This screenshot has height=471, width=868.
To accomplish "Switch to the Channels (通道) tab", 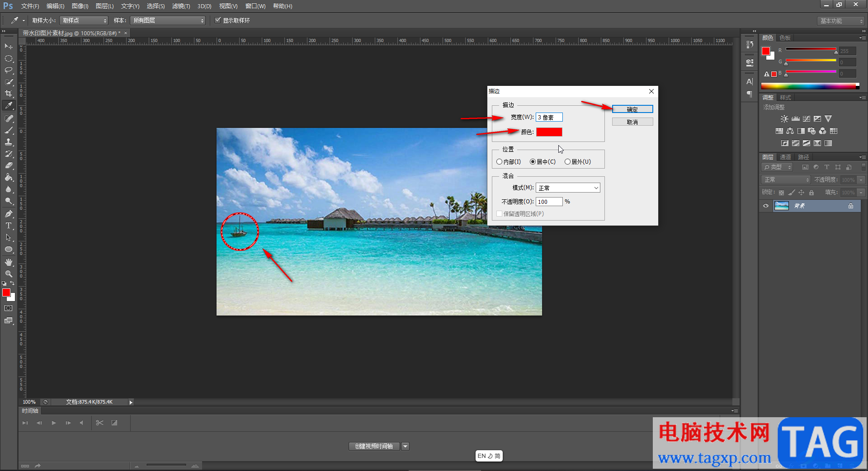I will (786, 157).
